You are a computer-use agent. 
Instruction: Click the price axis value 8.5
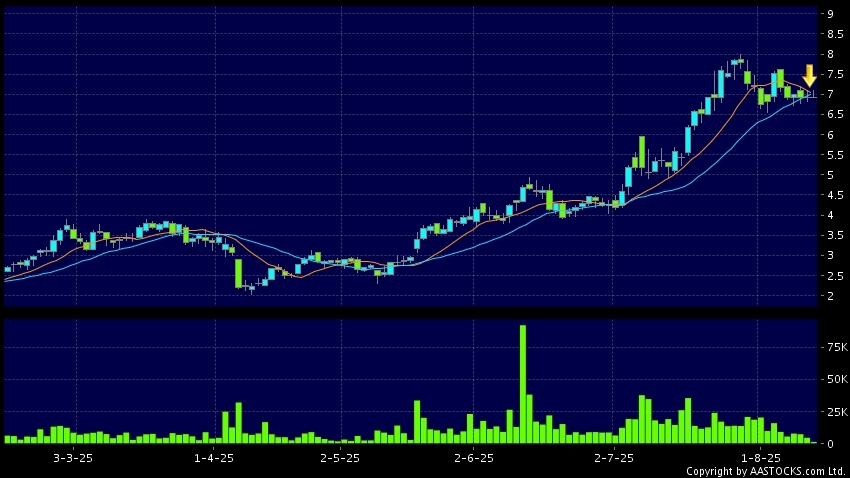click(x=835, y=34)
